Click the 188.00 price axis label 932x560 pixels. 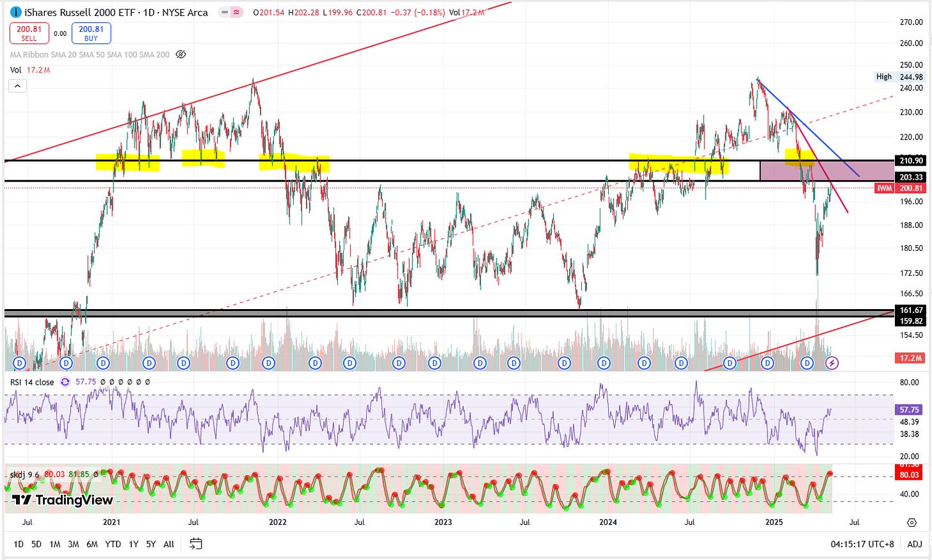pos(912,225)
